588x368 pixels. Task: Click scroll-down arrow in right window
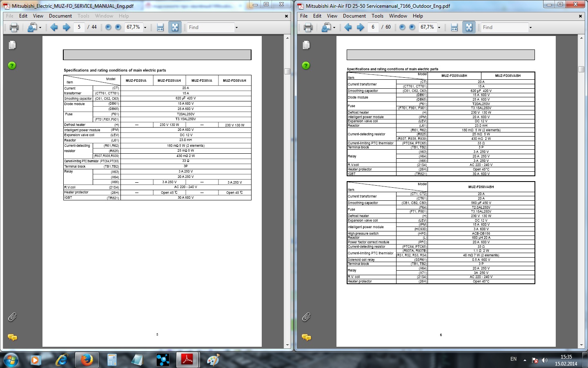(581, 345)
